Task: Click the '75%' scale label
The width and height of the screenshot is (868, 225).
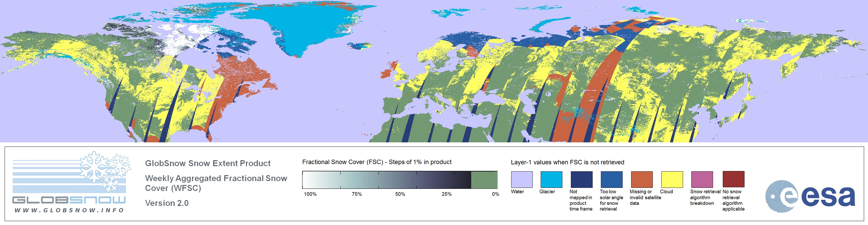Action: pos(357,194)
